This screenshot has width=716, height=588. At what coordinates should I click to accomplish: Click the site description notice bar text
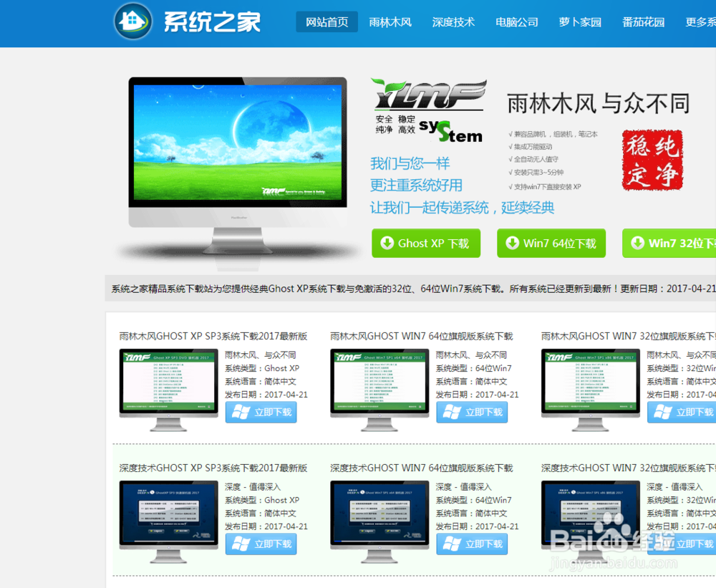(x=413, y=289)
